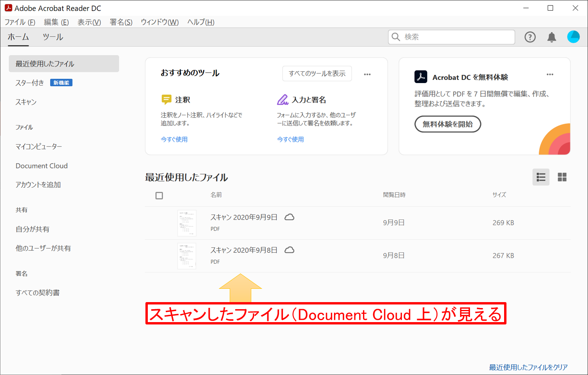This screenshot has height=375, width=588.
Task: Maximize the Acrobat Reader window
Action: click(550, 8)
